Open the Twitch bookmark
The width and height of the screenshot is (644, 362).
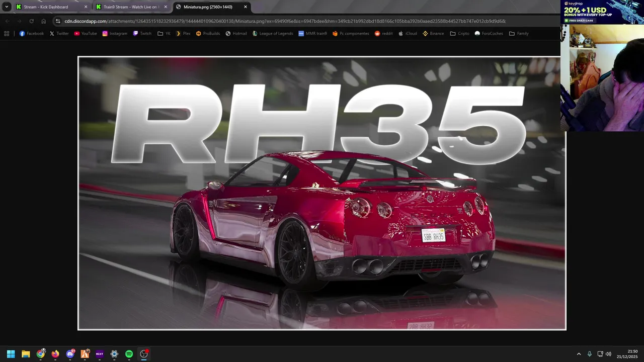tap(142, 34)
